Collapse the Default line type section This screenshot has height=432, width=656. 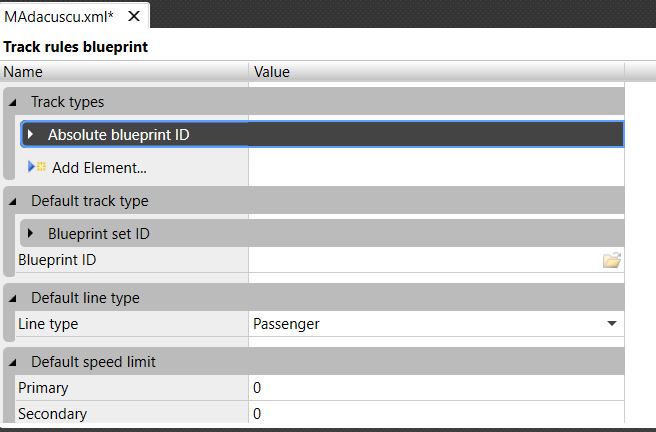13,298
